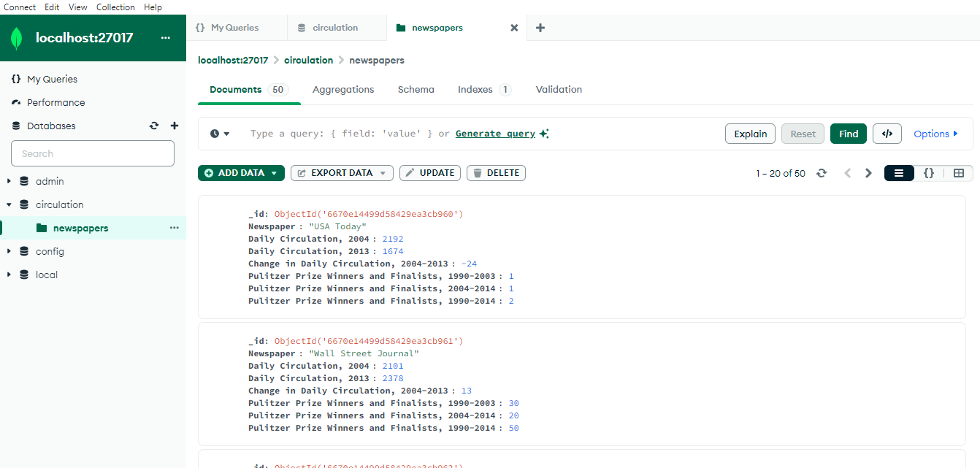980x468 pixels.
Task: Refresh the databases list icon
Action: coord(154,126)
